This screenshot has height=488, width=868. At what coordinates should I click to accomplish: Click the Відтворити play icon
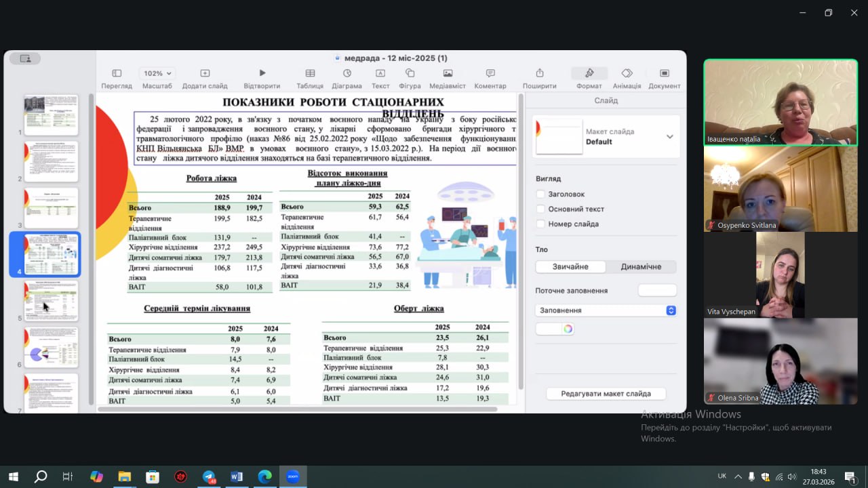pyautogui.click(x=262, y=73)
